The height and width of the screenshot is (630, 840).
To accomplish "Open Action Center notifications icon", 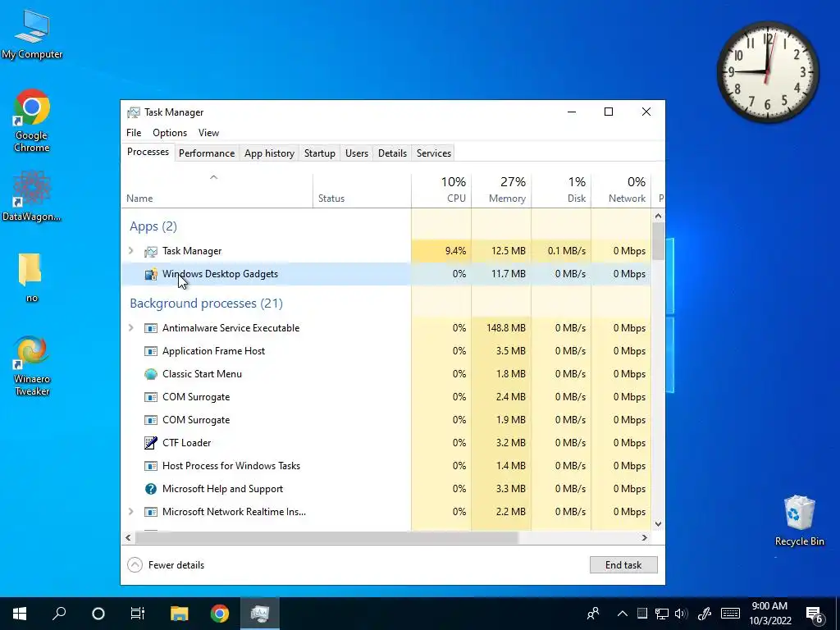I will point(814,614).
